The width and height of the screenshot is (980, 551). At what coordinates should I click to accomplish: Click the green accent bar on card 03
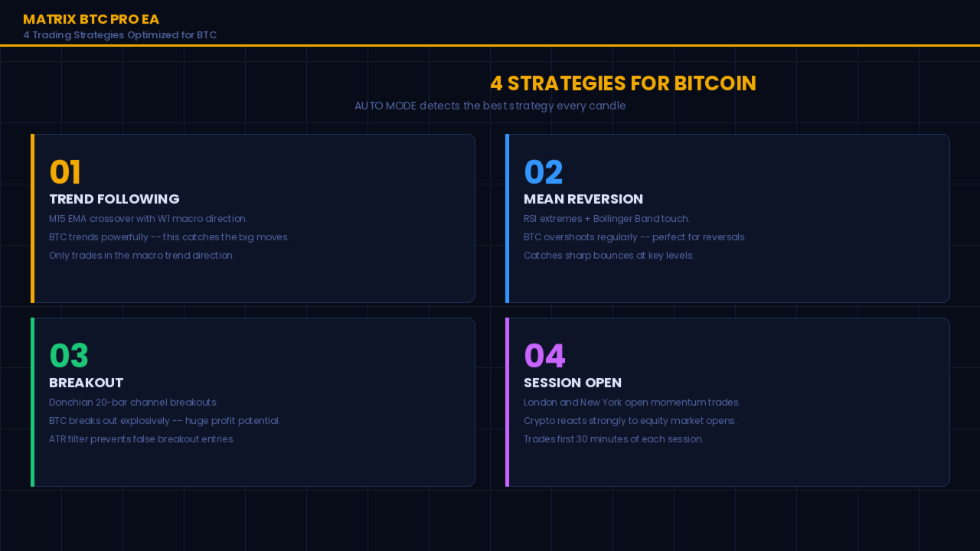click(32, 402)
